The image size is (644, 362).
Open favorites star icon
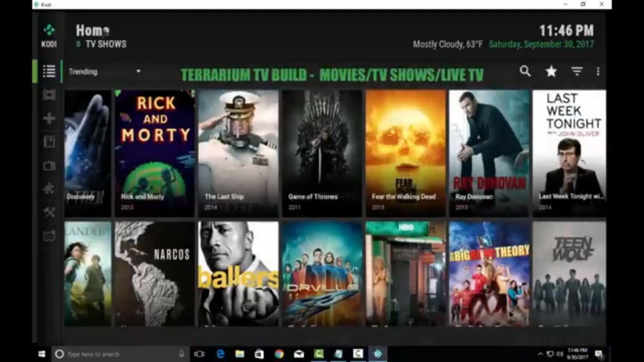click(551, 71)
